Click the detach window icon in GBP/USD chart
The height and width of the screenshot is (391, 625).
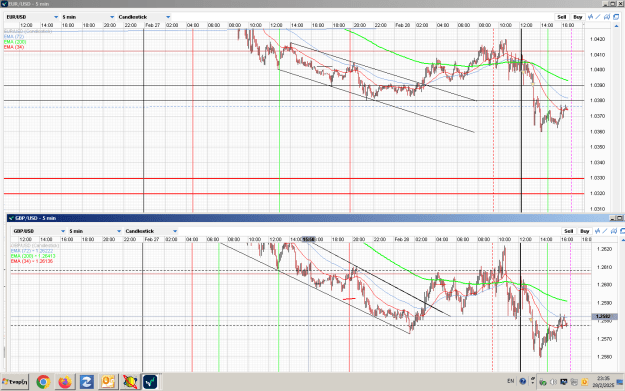pyautogui.click(x=622, y=231)
